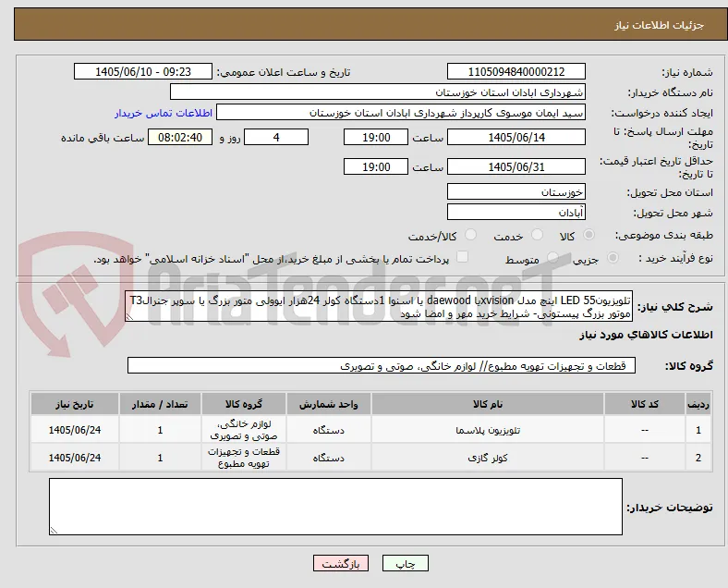Click the request creator name field
728x588 pixels.
(401, 113)
